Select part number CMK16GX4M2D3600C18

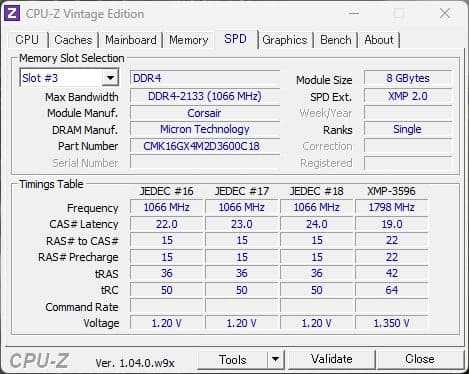205,146
